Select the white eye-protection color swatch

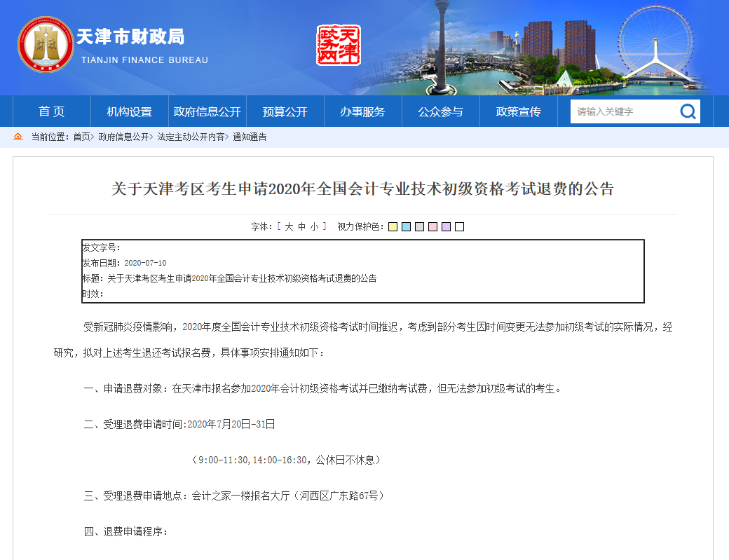460,226
